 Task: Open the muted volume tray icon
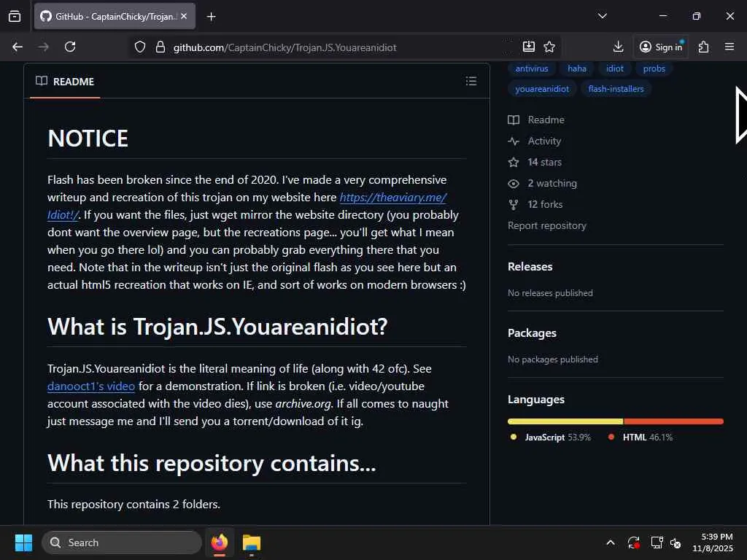[676, 542]
